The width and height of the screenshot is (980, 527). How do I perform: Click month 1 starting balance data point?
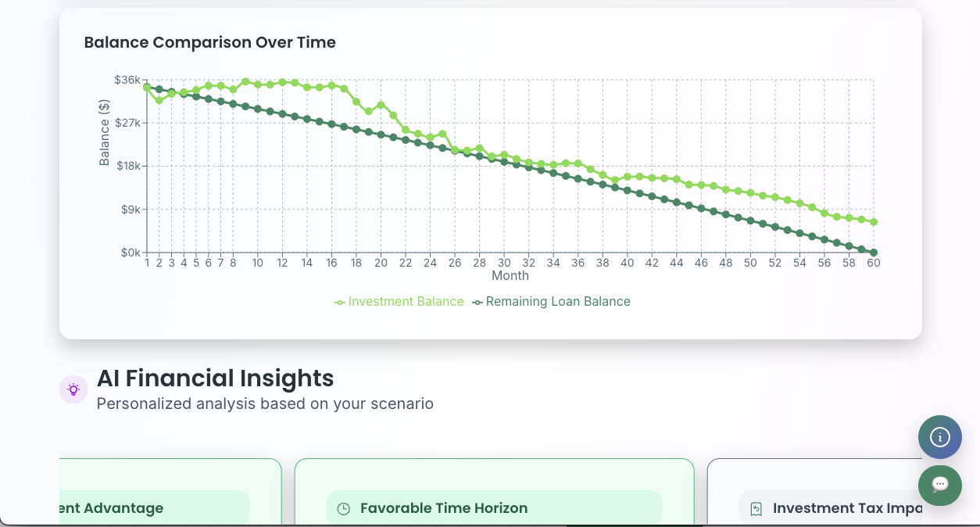pos(147,88)
